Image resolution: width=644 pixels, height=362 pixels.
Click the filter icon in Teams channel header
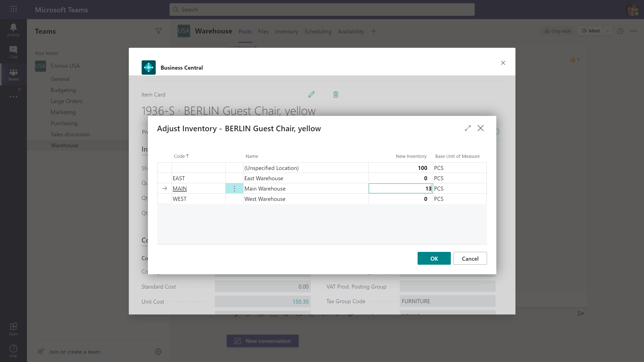point(158,31)
